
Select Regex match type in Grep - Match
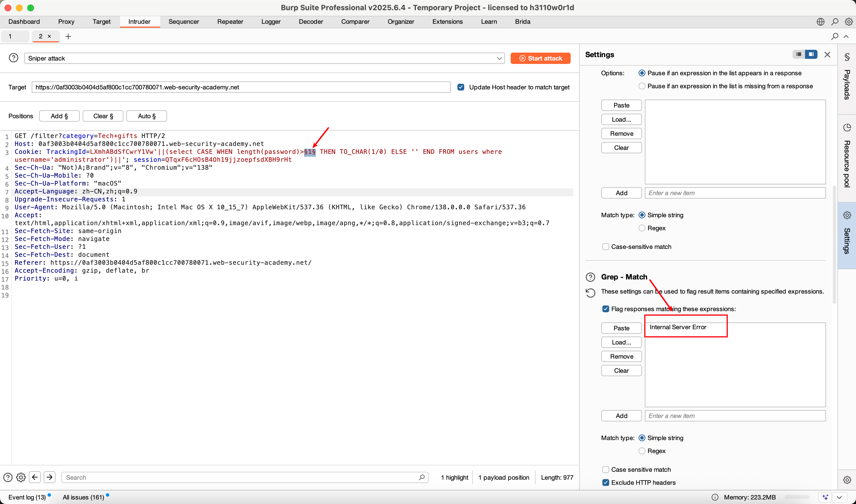point(642,451)
